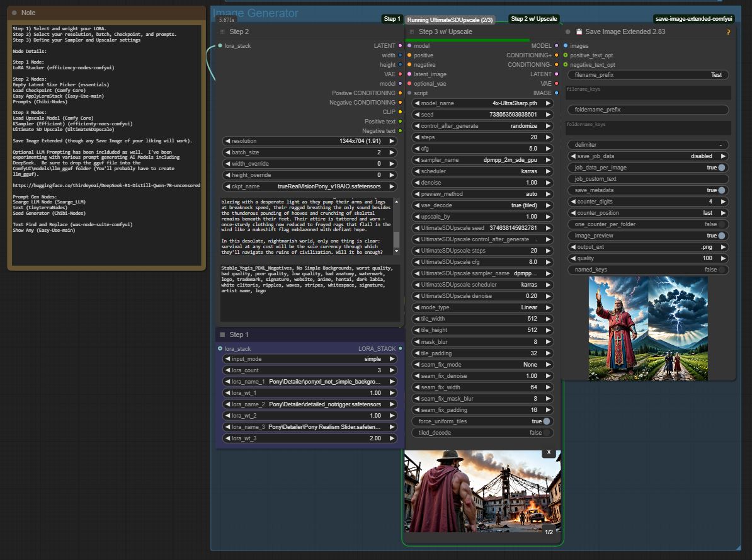
Task: Disable the force_uniform_tiles toggle
Action: click(546, 421)
